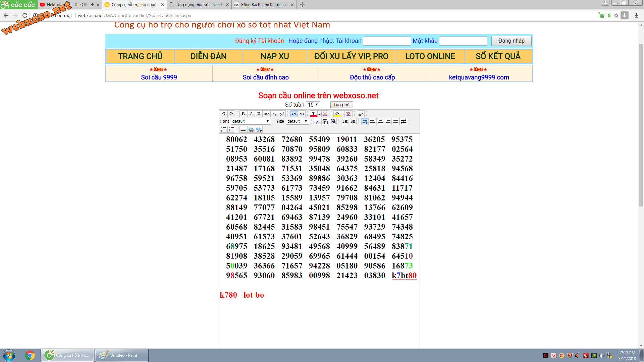Open Chrome from the taskbar
This screenshot has width=644, height=362.
click(x=30, y=355)
